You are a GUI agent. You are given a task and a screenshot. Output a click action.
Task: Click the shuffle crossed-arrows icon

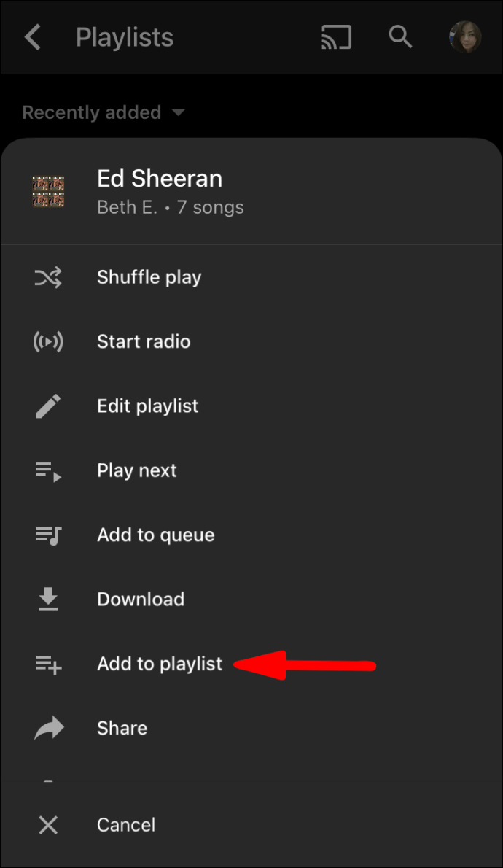pos(48,277)
